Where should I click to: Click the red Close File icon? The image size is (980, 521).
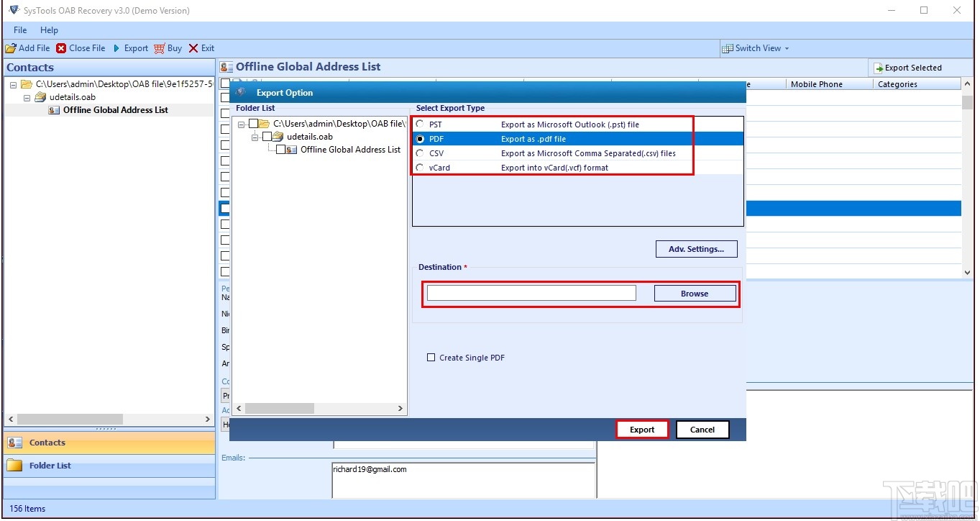[x=61, y=48]
